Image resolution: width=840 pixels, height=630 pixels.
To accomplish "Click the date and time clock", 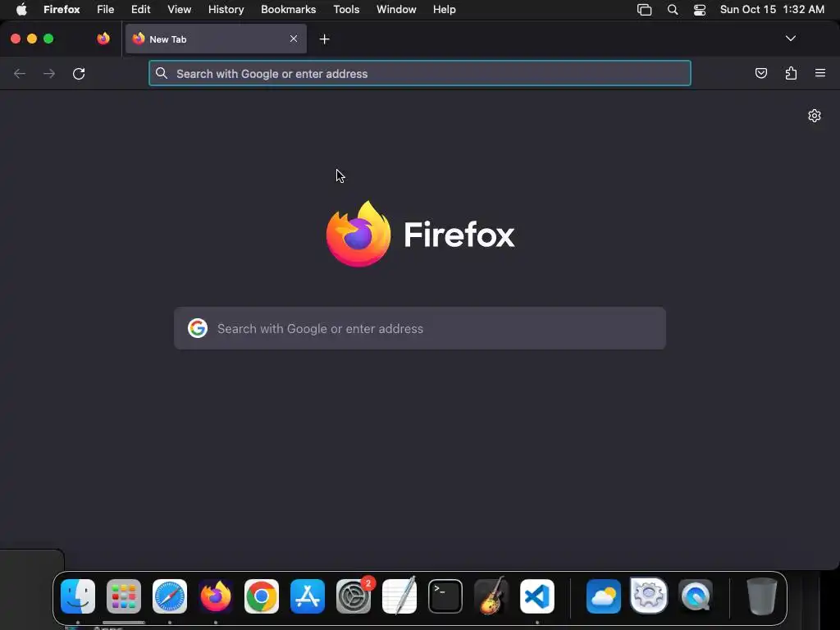I will (772, 10).
